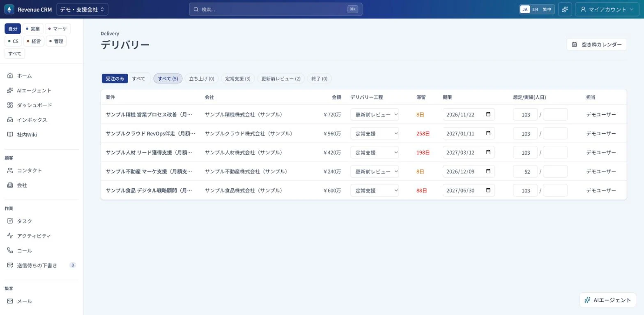
Task: Click the 社内Wiki book icon
Action: tap(10, 134)
